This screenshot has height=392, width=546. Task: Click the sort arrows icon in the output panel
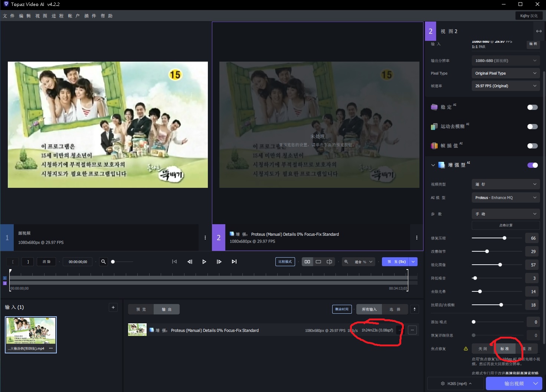click(x=415, y=309)
